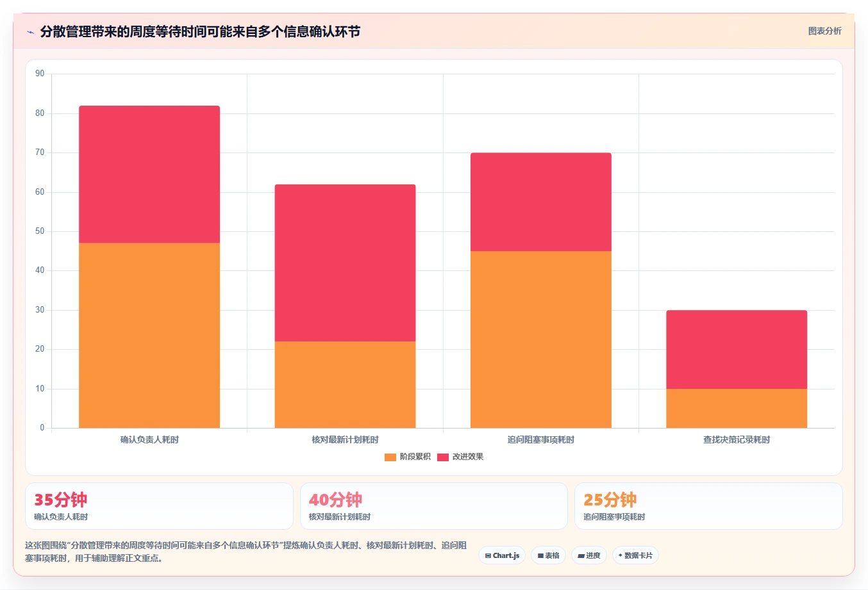Click the icon in the Chart.js tag

click(x=488, y=555)
